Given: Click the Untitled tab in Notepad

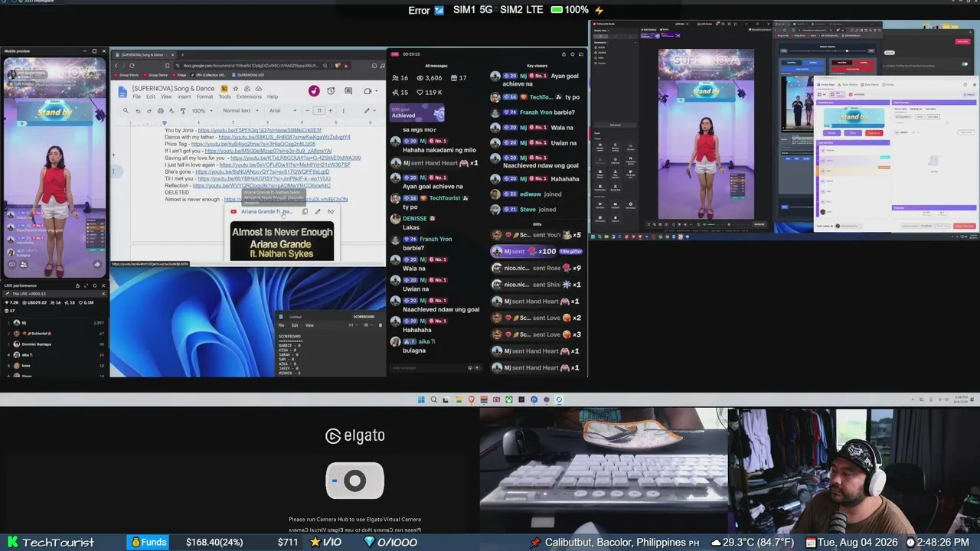Looking at the screenshot, I should click(x=295, y=317).
